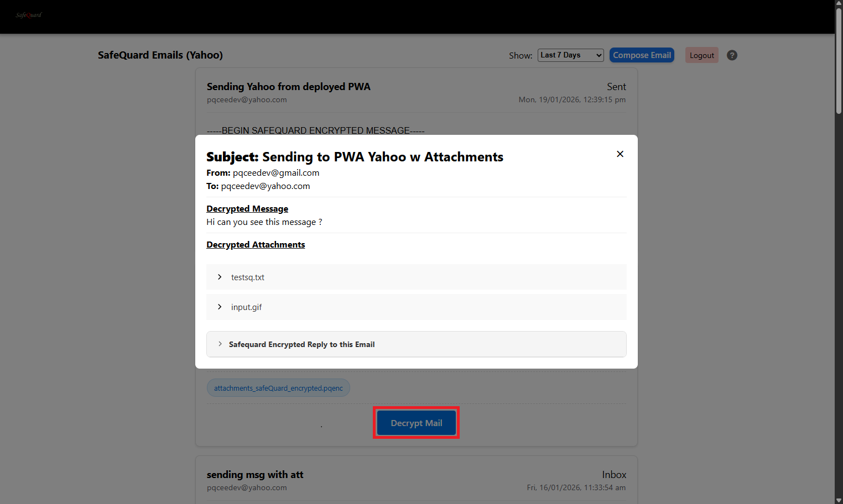This screenshot has width=843, height=504.
Task: Click the page scrollbar up arrow
Action: (x=839, y=4)
